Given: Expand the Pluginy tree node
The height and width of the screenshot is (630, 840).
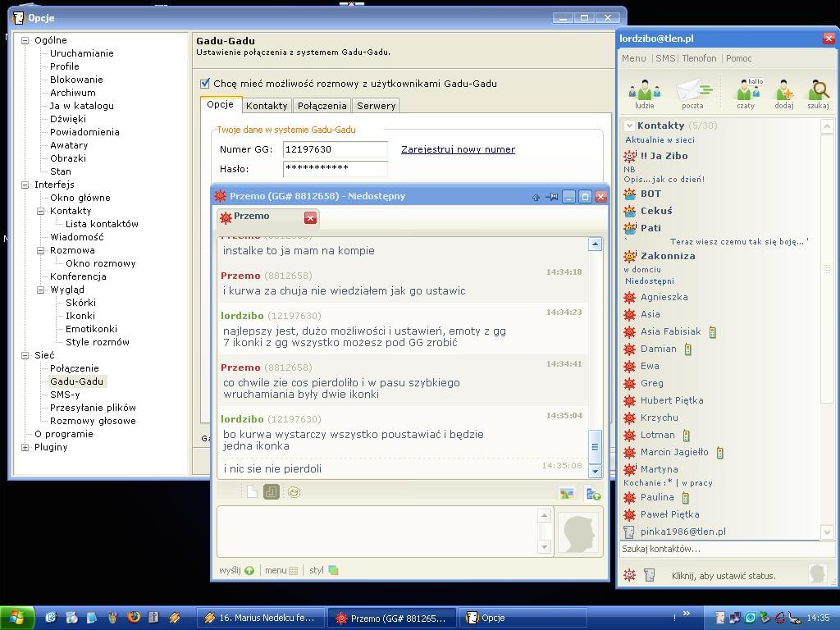Looking at the screenshot, I should [25, 447].
